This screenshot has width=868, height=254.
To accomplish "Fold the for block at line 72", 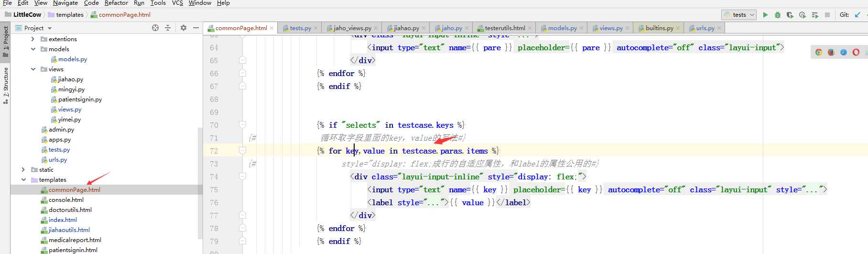I will coord(242,151).
